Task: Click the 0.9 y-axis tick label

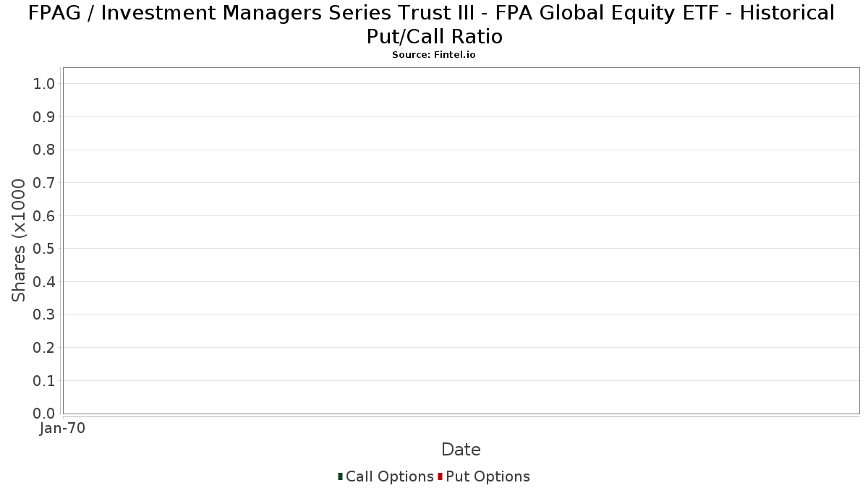Action: (x=44, y=117)
